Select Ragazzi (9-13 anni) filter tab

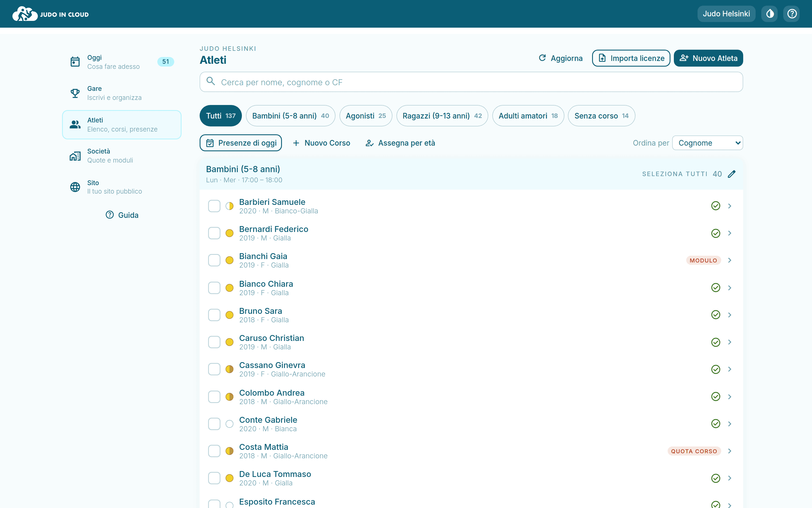[442, 116]
